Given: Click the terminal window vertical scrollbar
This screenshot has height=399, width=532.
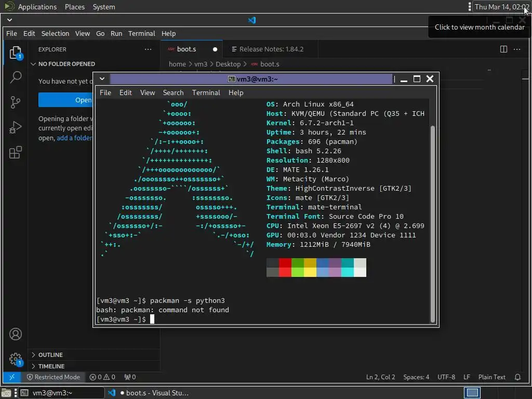Looking at the screenshot, I should pyautogui.click(x=432, y=224).
